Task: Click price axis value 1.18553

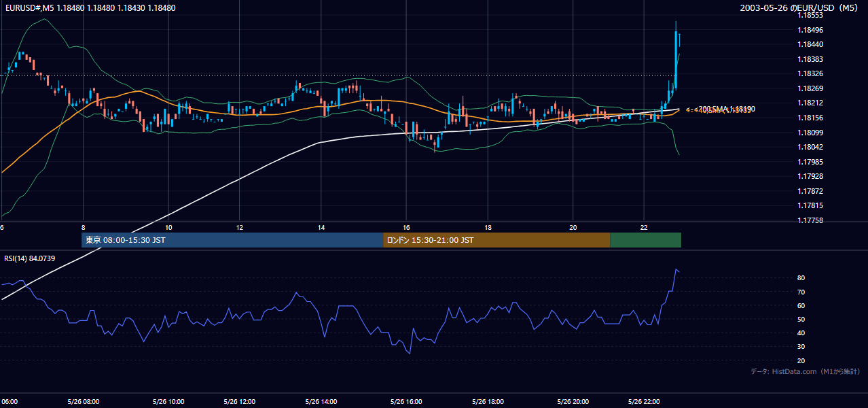Action: [810, 15]
